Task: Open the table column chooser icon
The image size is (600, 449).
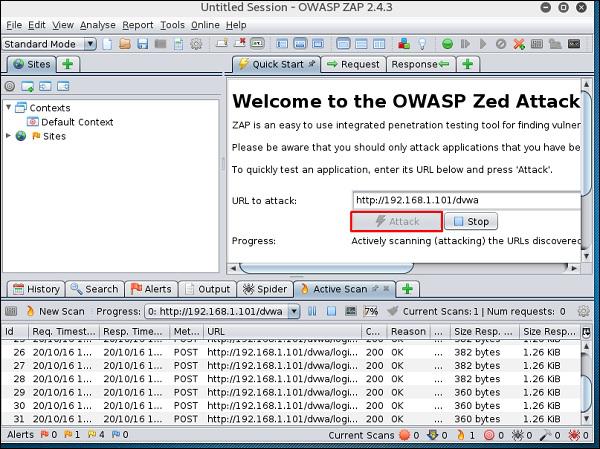Action: click(x=586, y=332)
